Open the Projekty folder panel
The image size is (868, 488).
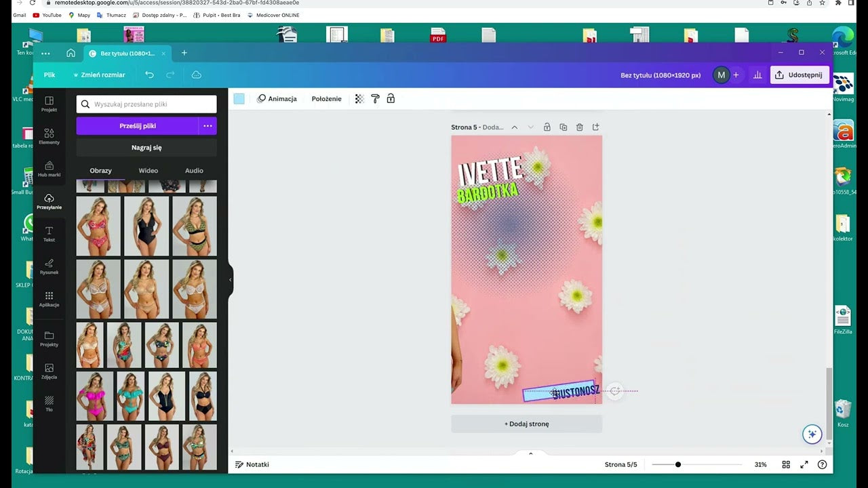coord(49,339)
